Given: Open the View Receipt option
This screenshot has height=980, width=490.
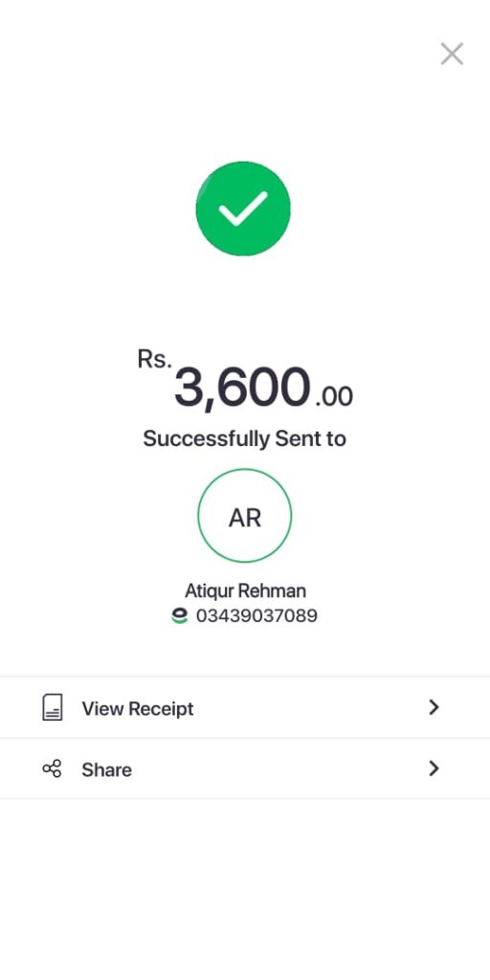Looking at the screenshot, I should [x=245, y=707].
